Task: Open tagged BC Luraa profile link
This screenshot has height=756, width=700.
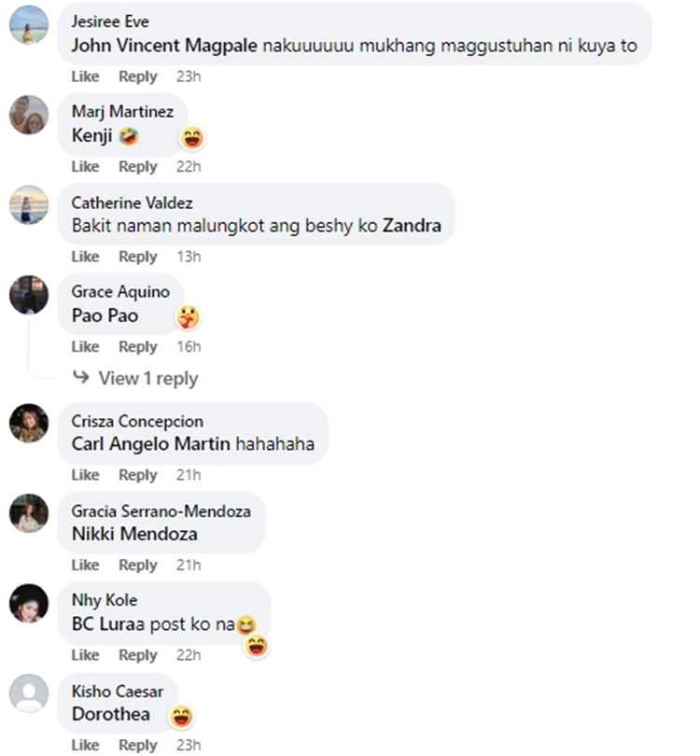Action: [x=109, y=624]
